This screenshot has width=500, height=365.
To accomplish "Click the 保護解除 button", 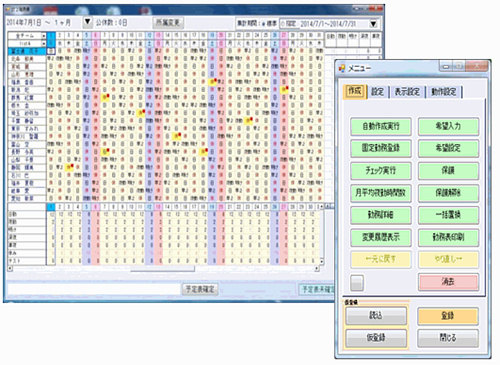I will point(448,193).
